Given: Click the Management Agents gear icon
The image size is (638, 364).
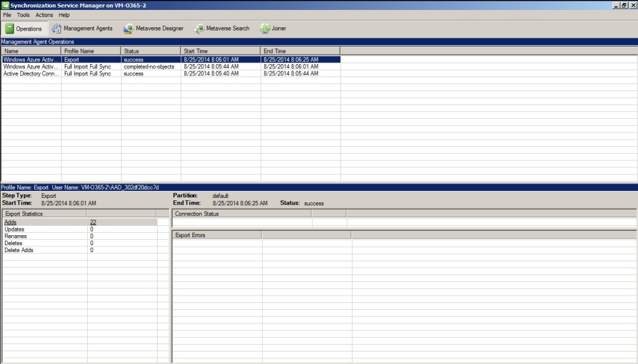Looking at the screenshot, I should click(55, 28).
